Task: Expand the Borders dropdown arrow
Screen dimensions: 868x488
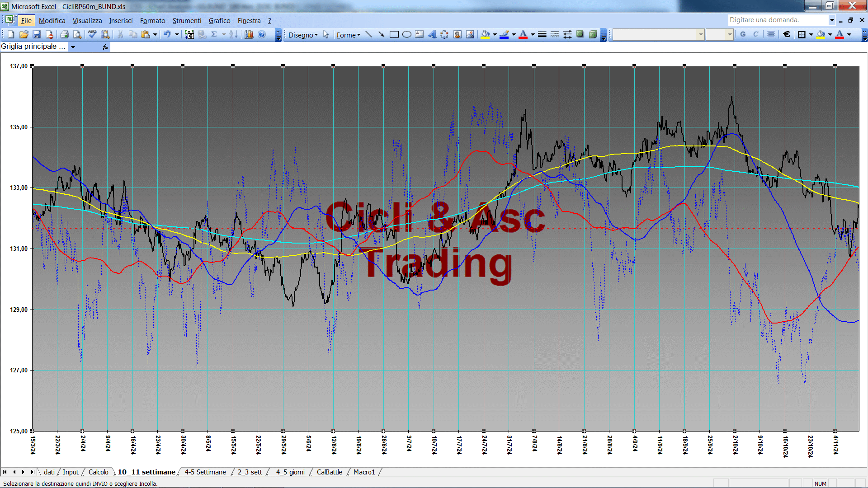Action: tap(811, 34)
